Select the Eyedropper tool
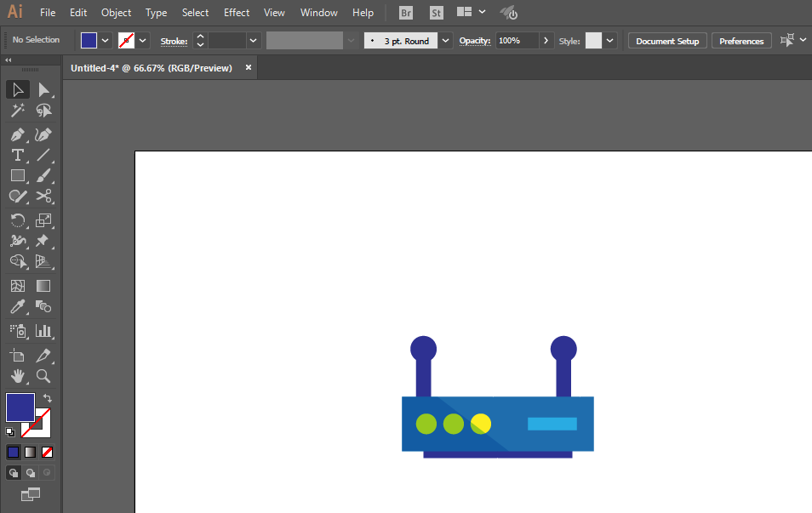The width and height of the screenshot is (812, 513). point(17,307)
